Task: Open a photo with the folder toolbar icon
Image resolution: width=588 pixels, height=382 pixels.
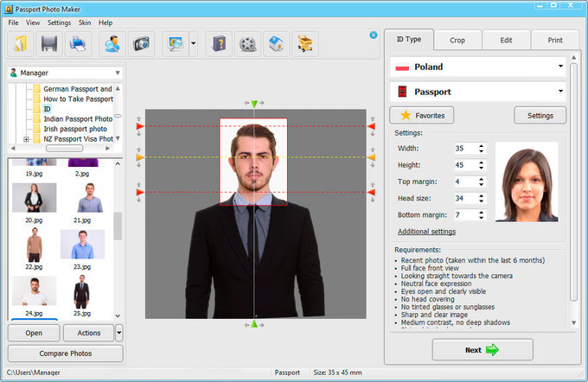Action: (20, 44)
